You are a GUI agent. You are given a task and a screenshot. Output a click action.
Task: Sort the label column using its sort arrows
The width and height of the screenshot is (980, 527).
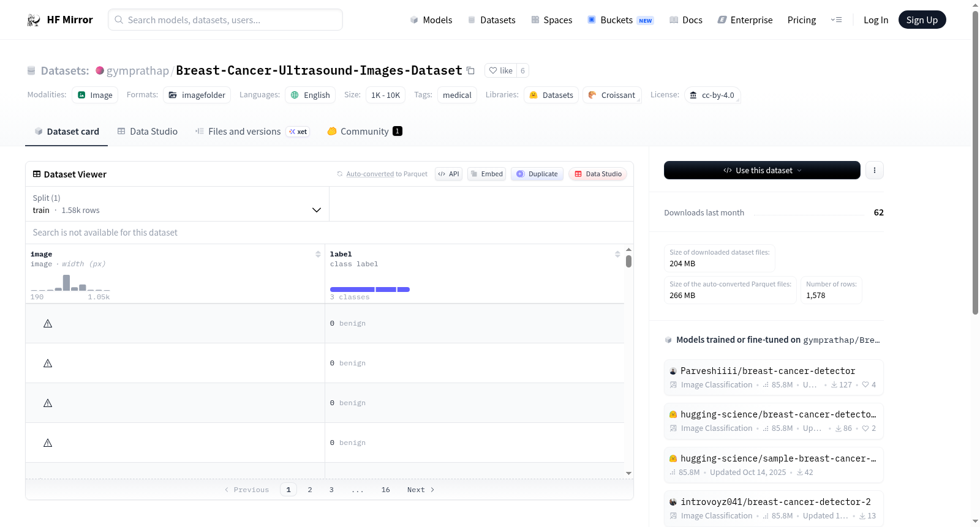pos(617,254)
